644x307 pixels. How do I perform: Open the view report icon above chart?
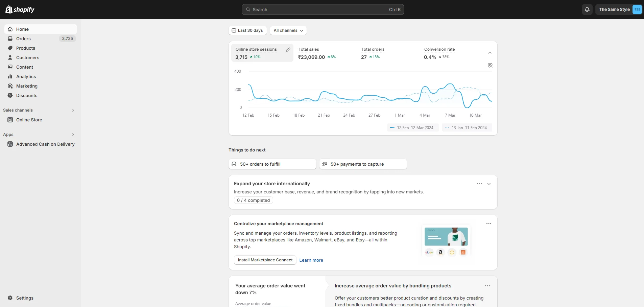tap(490, 65)
